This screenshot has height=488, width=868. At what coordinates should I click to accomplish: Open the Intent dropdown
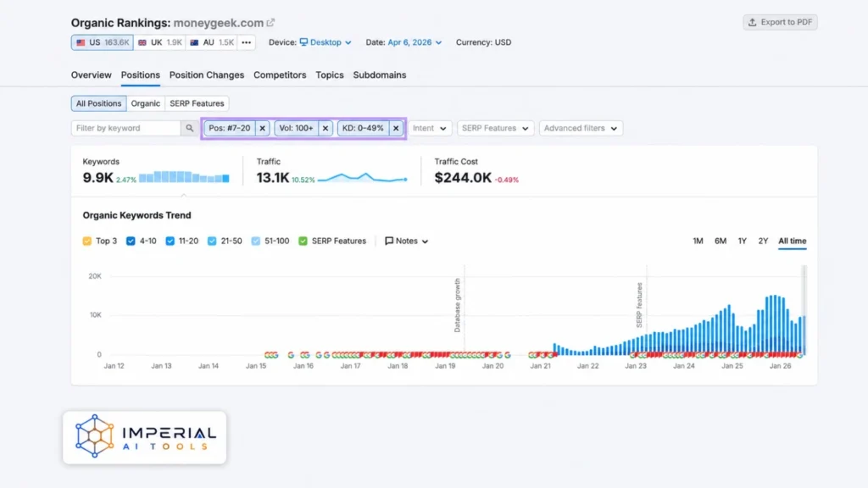(430, 129)
